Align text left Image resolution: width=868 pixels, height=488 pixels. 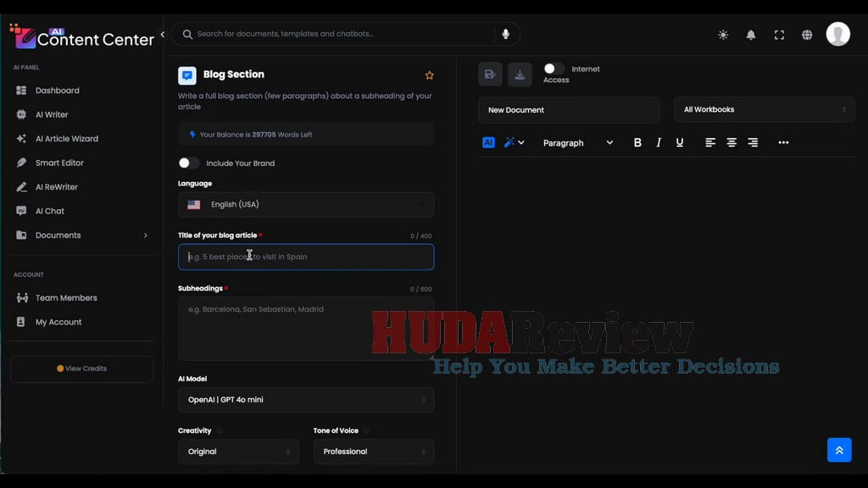tap(710, 142)
